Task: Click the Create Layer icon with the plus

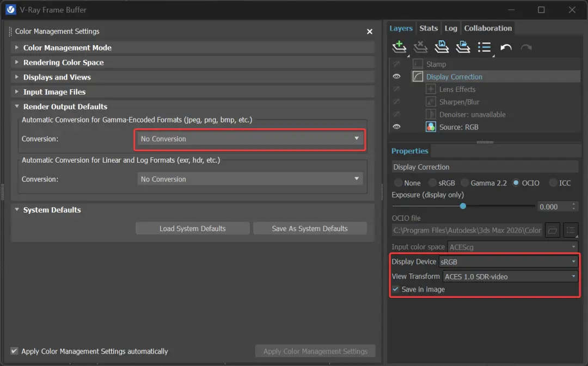Action: click(x=399, y=47)
